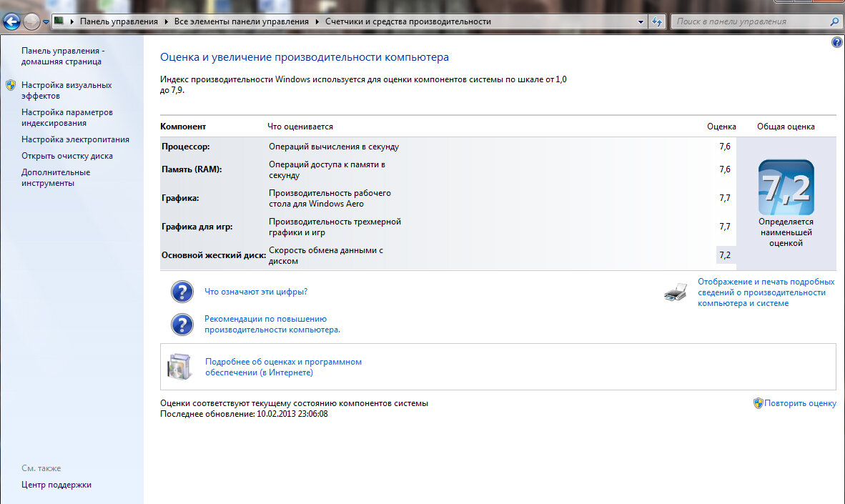Click the software box icon beside Подробнее об оценках

tap(179, 367)
